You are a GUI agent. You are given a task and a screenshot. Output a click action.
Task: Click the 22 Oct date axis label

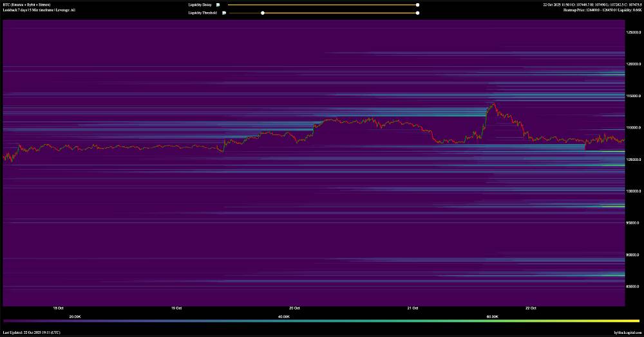coord(531,308)
